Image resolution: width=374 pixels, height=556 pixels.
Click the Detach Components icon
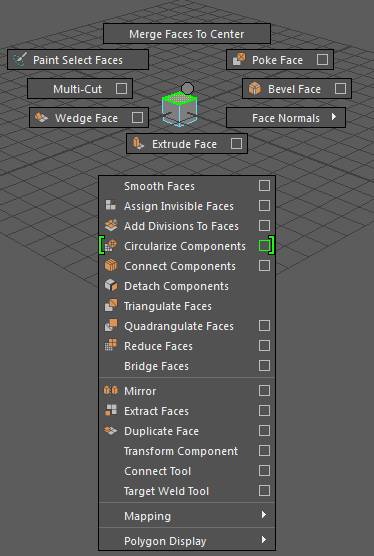tap(111, 285)
